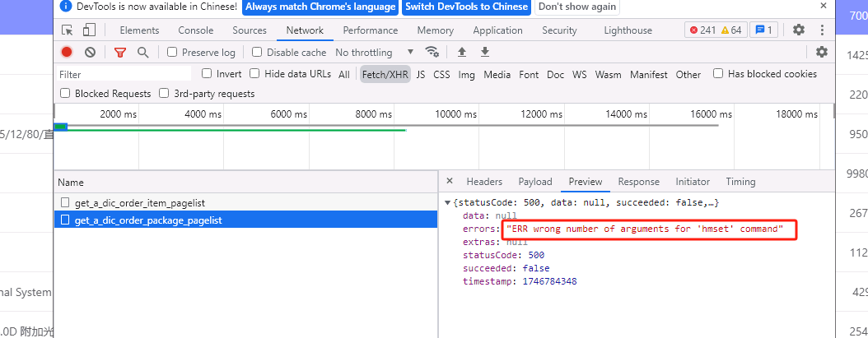The width and height of the screenshot is (868, 338).
Task: Filter requests by Manifest type
Action: tap(649, 74)
